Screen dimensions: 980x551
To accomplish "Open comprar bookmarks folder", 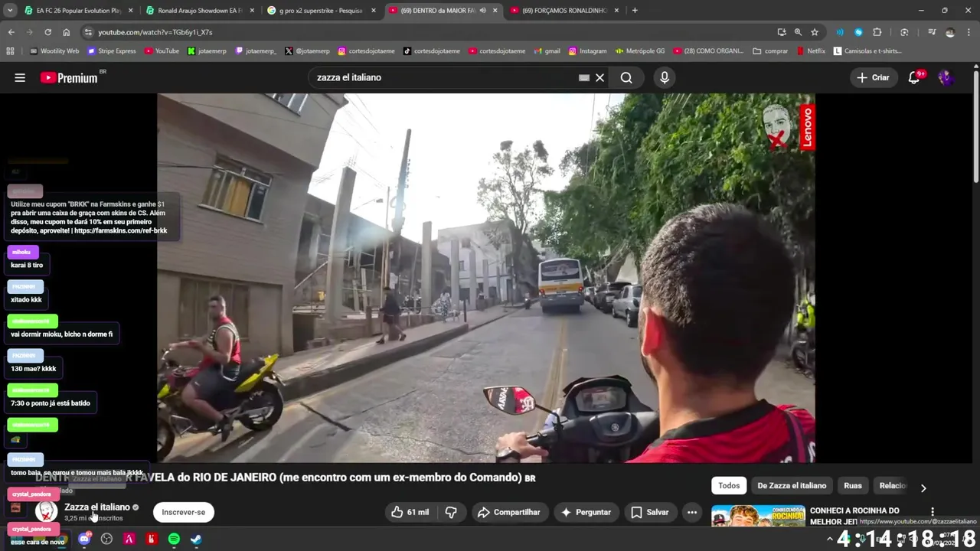I will (770, 51).
